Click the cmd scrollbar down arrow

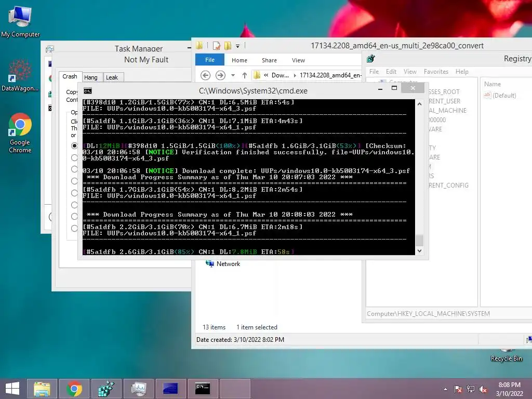(419, 251)
